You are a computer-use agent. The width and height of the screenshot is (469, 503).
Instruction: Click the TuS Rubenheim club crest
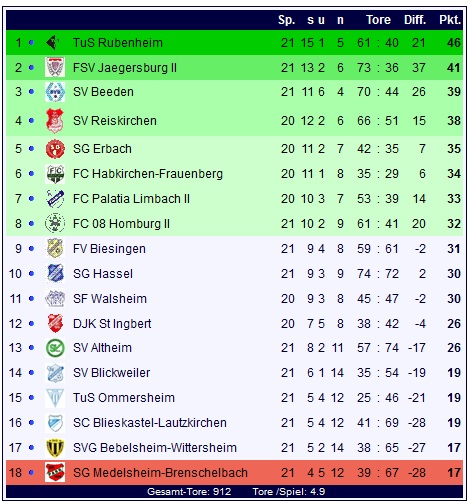[x=54, y=42]
